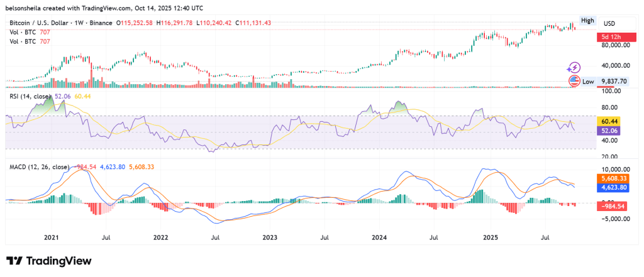Click the red 5d 12h countdown label
The image size is (644, 277).
(613, 37)
